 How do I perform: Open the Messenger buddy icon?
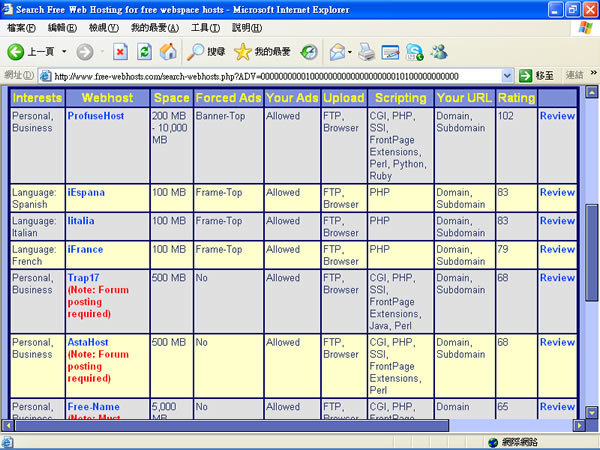439,52
